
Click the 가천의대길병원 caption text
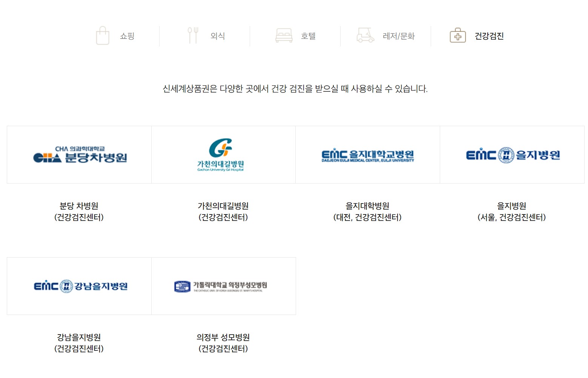pyautogui.click(x=223, y=206)
